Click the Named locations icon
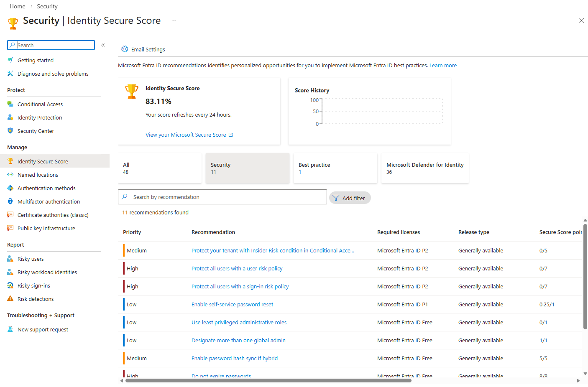588x387 pixels. click(10, 175)
